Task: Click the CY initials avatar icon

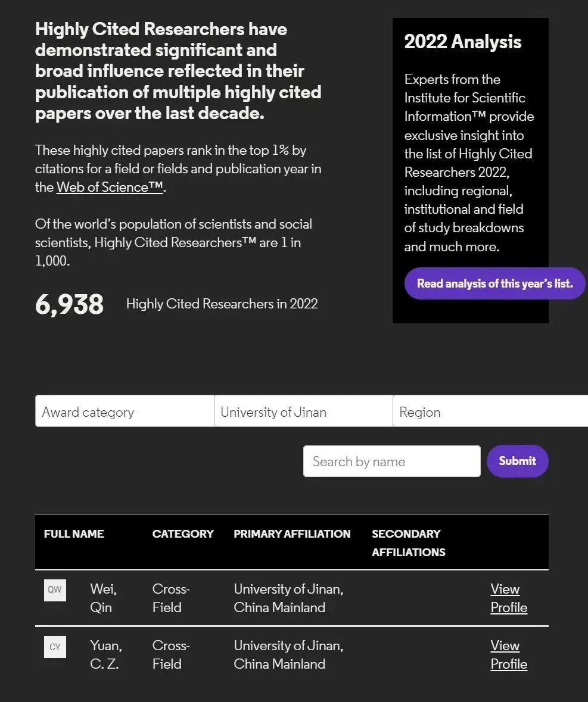Action: point(55,647)
